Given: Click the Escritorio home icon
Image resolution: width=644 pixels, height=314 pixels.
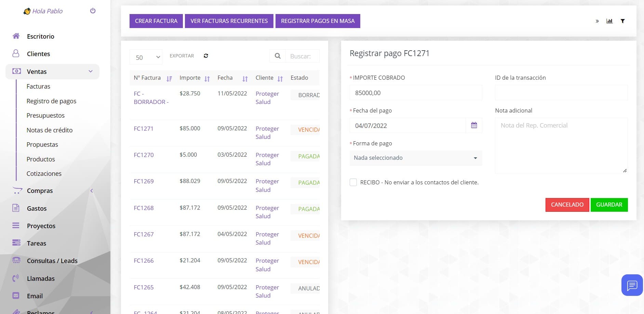Looking at the screenshot, I should pos(16,36).
